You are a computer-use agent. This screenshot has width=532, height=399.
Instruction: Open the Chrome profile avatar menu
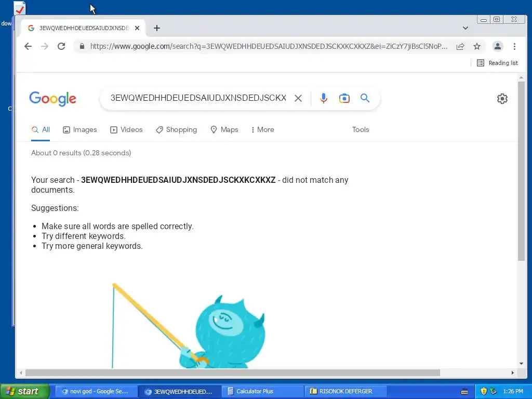(497, 46)
